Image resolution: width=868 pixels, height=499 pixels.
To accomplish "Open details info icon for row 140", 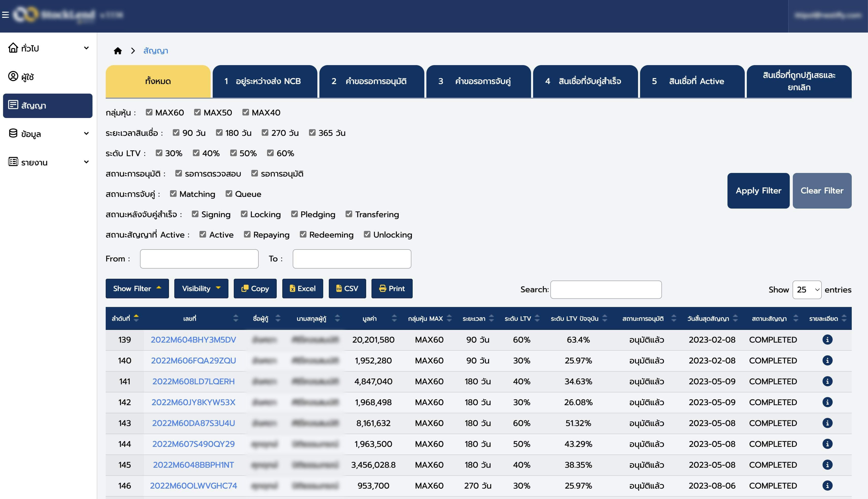I will [827, 361].
